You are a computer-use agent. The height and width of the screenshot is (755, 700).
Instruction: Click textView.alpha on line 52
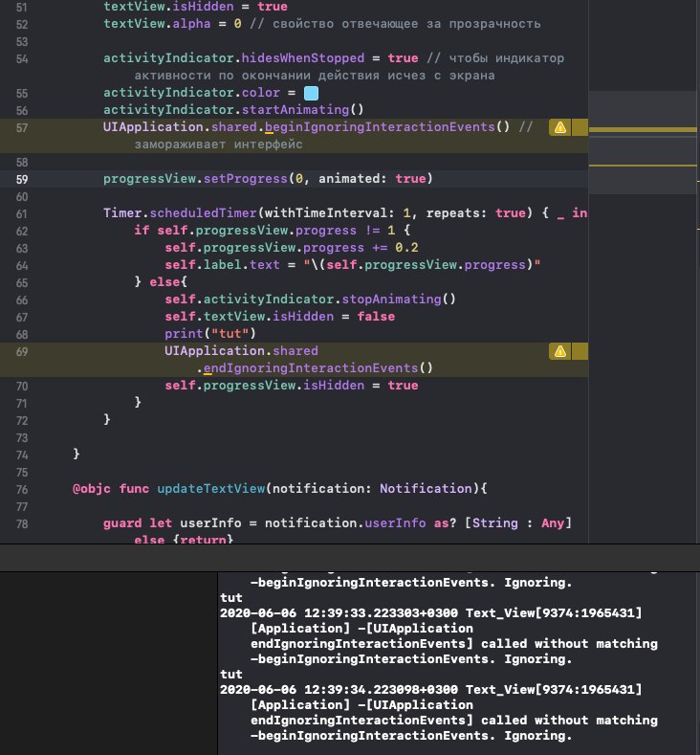(x=157, y=24)
